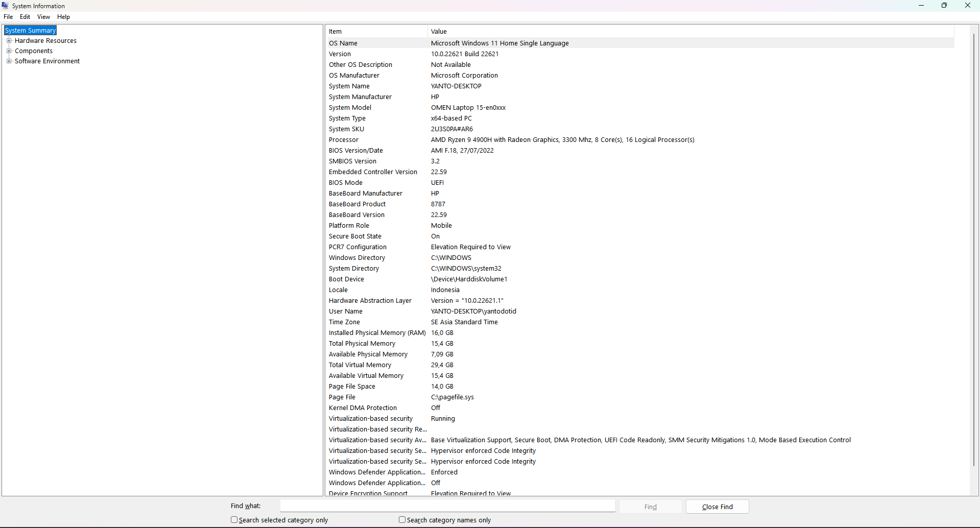Viewport: 980px width, 528px height.
Task: Click the Enforced value
Action: pyautogui.click(x=444, y=472)
